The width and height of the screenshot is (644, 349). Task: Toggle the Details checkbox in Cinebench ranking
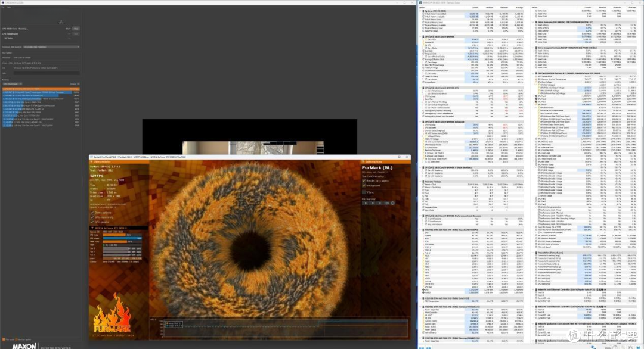coord(78,84)
